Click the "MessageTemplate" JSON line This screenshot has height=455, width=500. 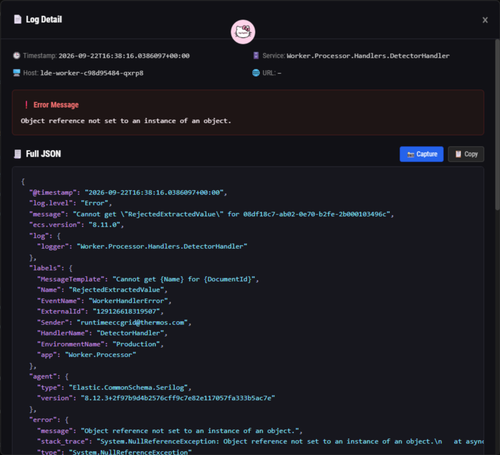tap(148, 279)
